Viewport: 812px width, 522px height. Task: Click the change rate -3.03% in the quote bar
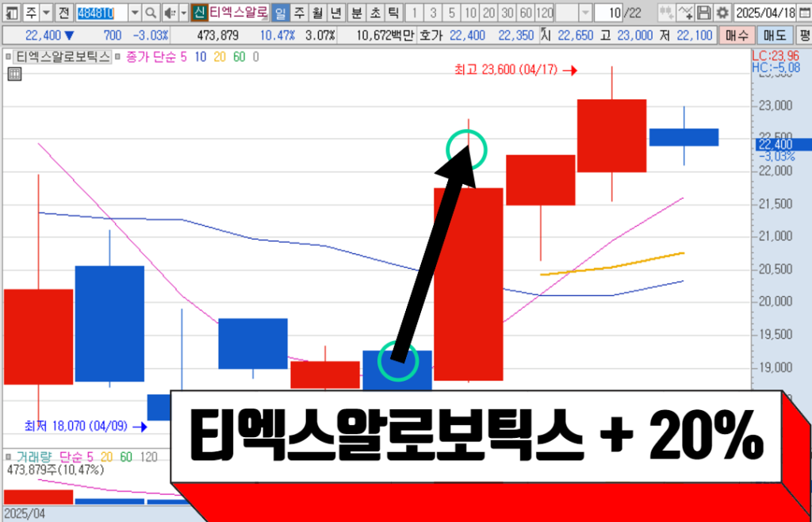tap(151, 36)
